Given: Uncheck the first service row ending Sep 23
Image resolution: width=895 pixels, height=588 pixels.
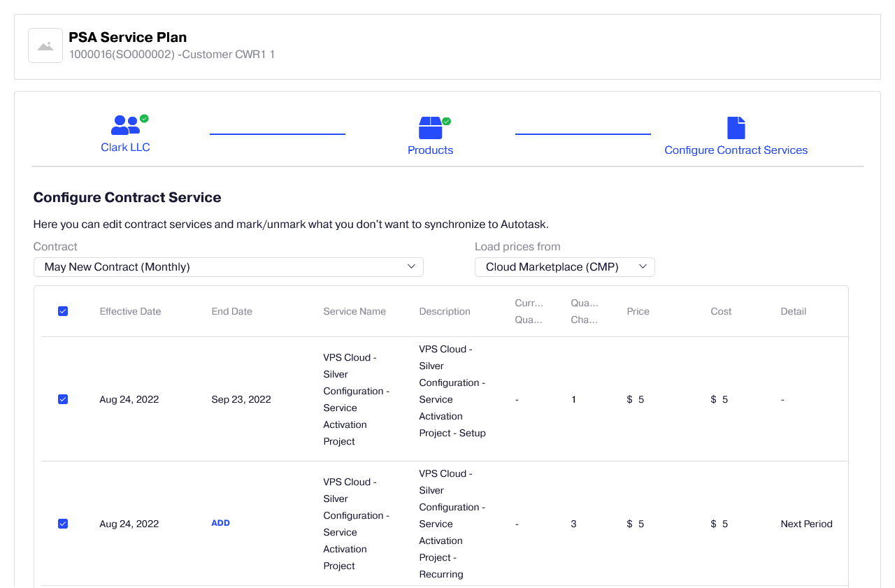Looking at the screenshot, I should pyautogui.click(x=63, y=399).
